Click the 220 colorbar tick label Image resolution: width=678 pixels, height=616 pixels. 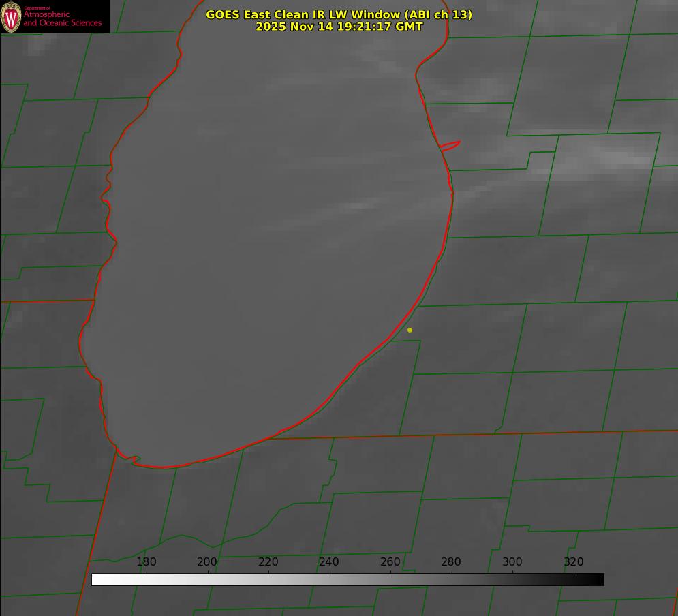pyautogui.click(x=268, y=562)
